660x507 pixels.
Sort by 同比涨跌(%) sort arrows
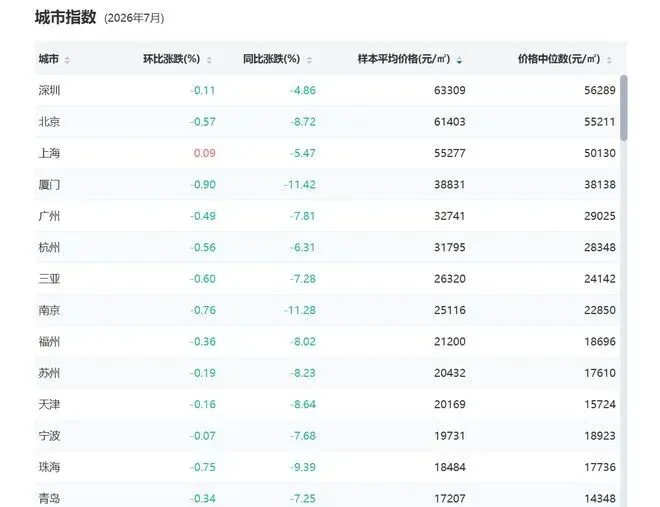click(x=309, y=60)
